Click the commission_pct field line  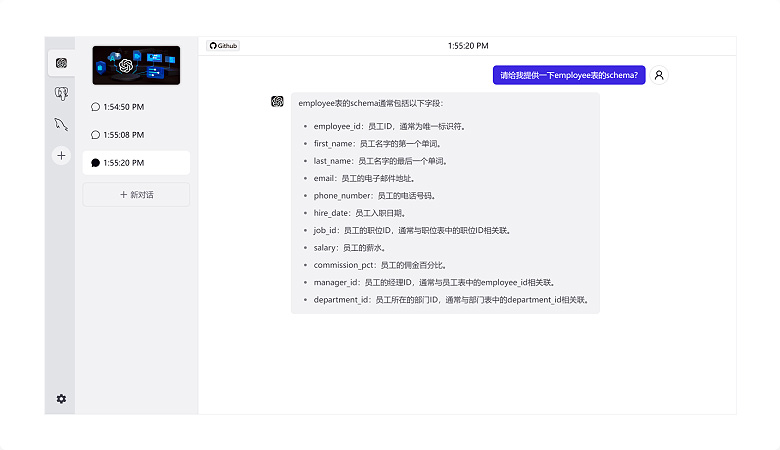coord(381,265)
